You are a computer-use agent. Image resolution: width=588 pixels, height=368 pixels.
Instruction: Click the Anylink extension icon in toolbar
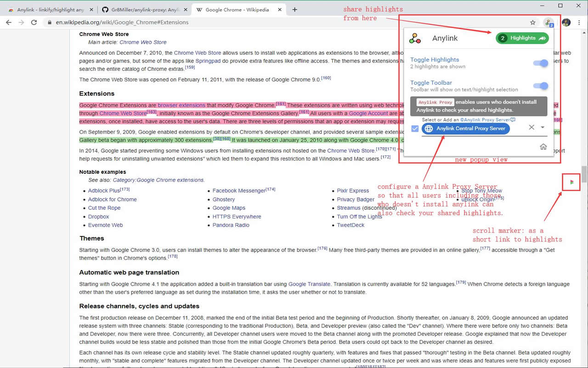click(x=548, y=22)
